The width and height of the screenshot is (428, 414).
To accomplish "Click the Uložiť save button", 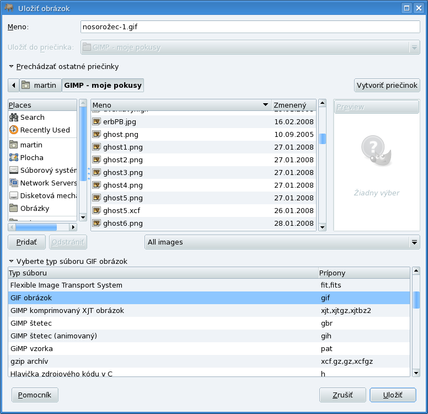I will coord(393,395).
